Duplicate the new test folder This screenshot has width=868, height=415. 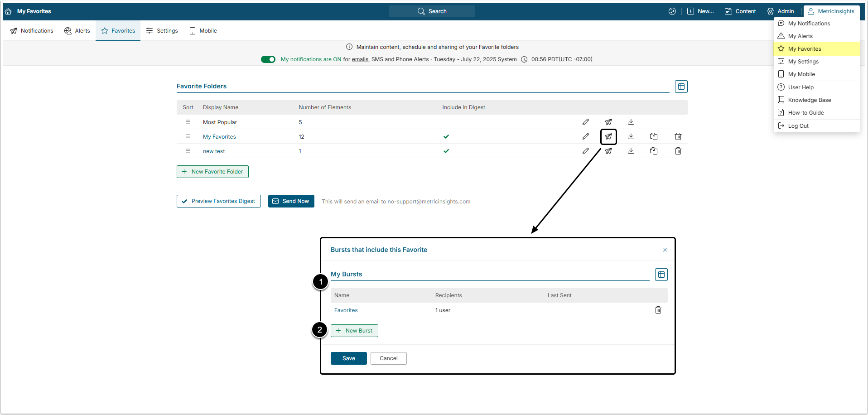[x=654, y=151]
